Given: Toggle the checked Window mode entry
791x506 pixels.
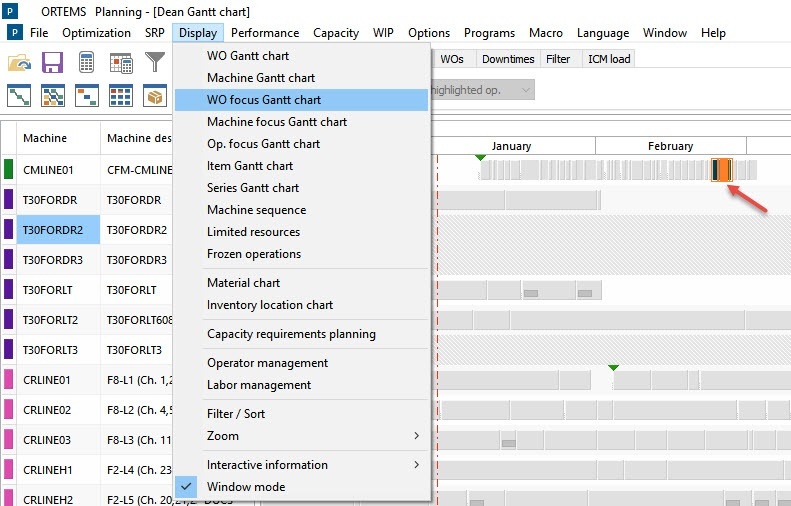Looking at the screenshot, I should pyautogui.click(x=303, y=487).
